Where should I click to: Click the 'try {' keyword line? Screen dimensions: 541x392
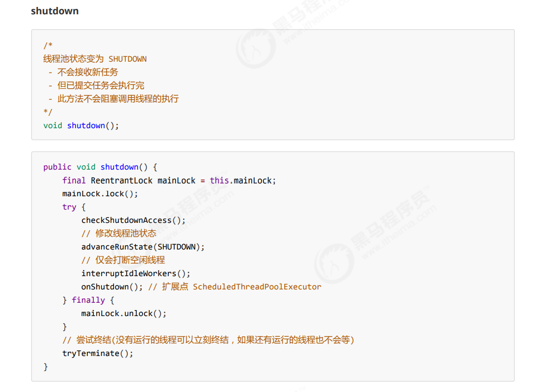pos(74,207)
